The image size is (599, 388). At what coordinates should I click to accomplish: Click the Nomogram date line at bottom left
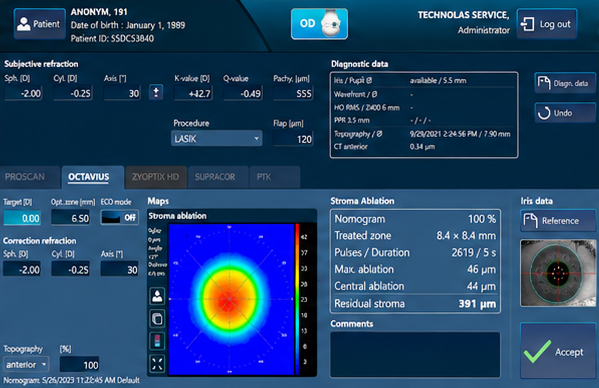(71, 380)
